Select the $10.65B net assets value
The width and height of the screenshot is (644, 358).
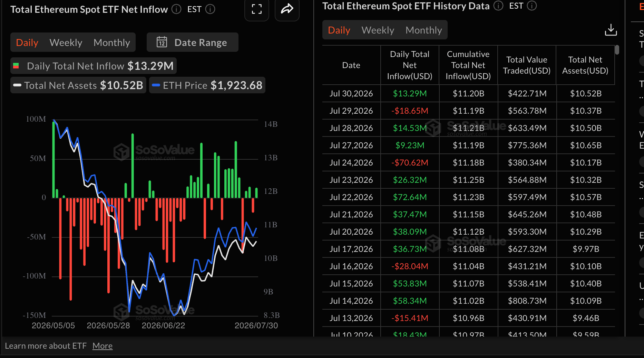coord(586,145)
